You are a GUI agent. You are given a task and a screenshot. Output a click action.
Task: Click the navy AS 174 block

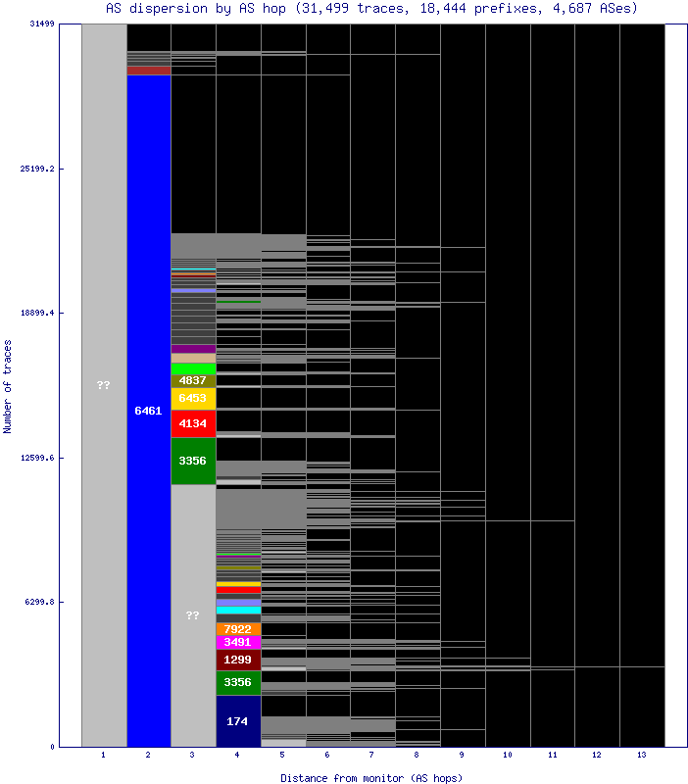tap(238, 721)
